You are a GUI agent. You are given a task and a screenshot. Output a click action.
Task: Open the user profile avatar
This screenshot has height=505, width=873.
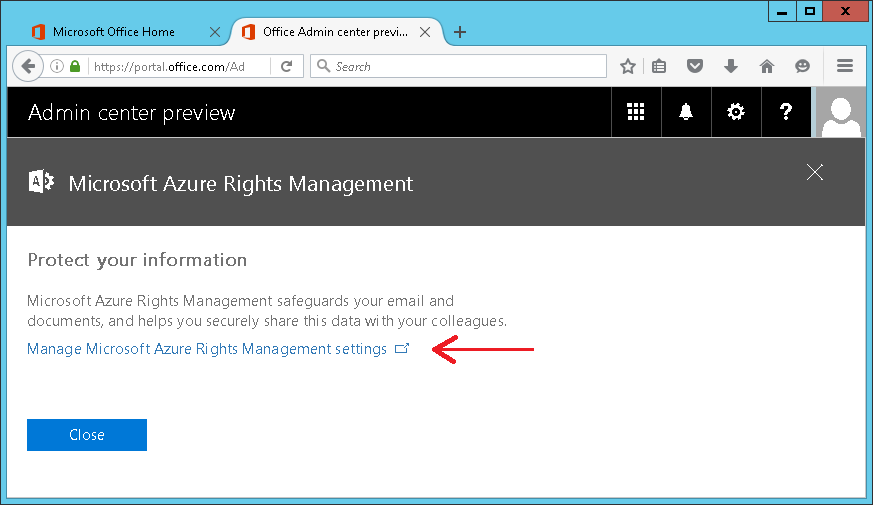coord(841,113)
